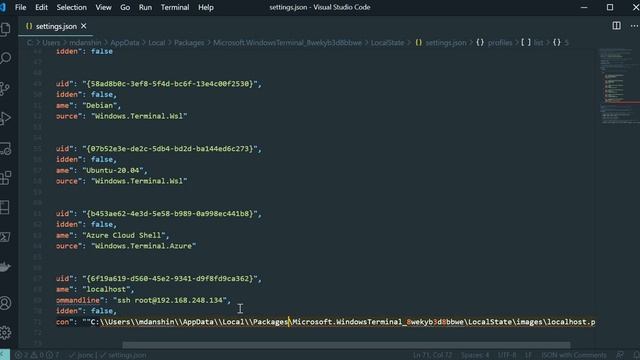Screen dimensions: 640x360
Task: Open the Accounts menu icon
Action: click(x=6, y=303)
